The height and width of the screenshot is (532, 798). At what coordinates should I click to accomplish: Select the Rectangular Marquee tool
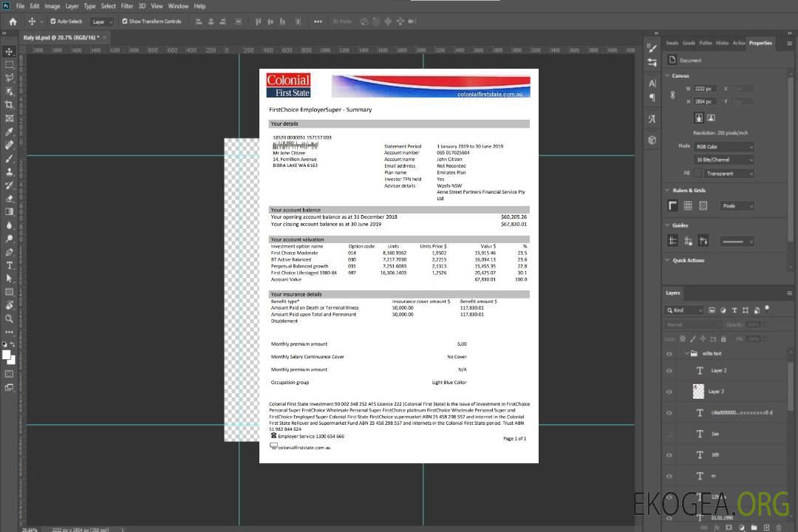10,65
